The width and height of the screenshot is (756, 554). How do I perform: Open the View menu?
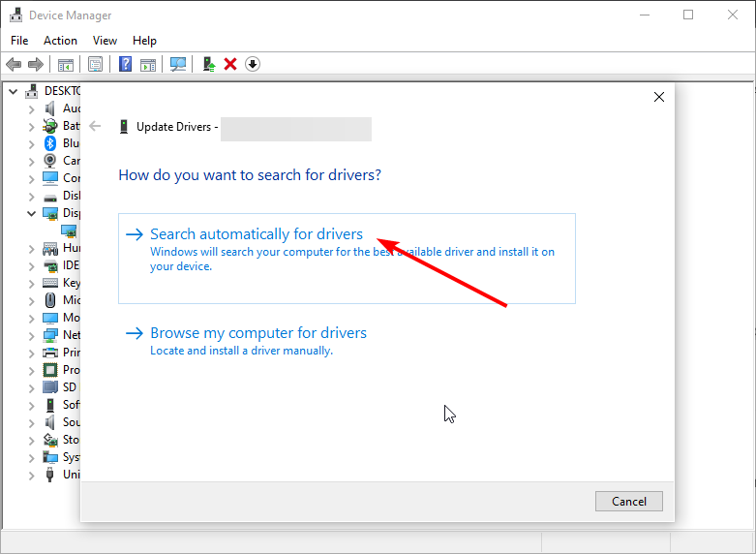point(105,41)
